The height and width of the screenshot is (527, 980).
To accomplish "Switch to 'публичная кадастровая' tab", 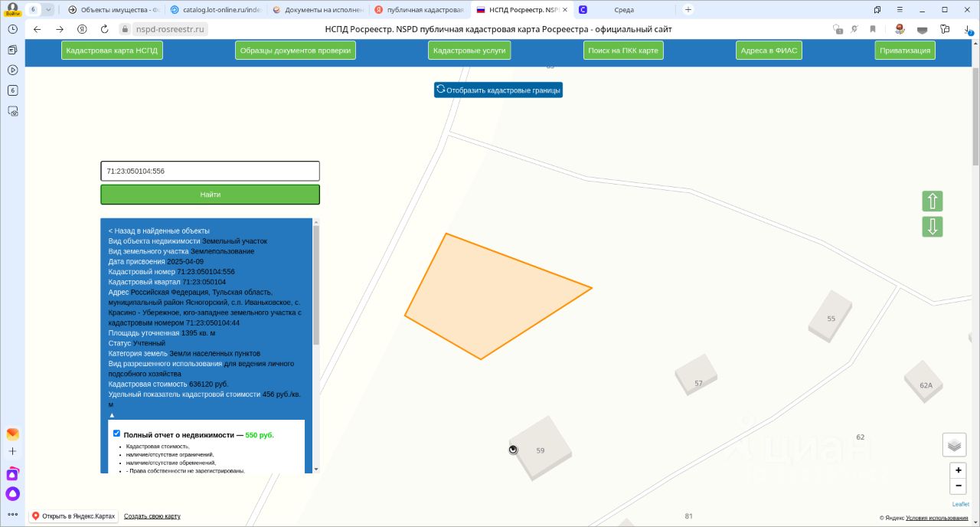I will 419,10.
